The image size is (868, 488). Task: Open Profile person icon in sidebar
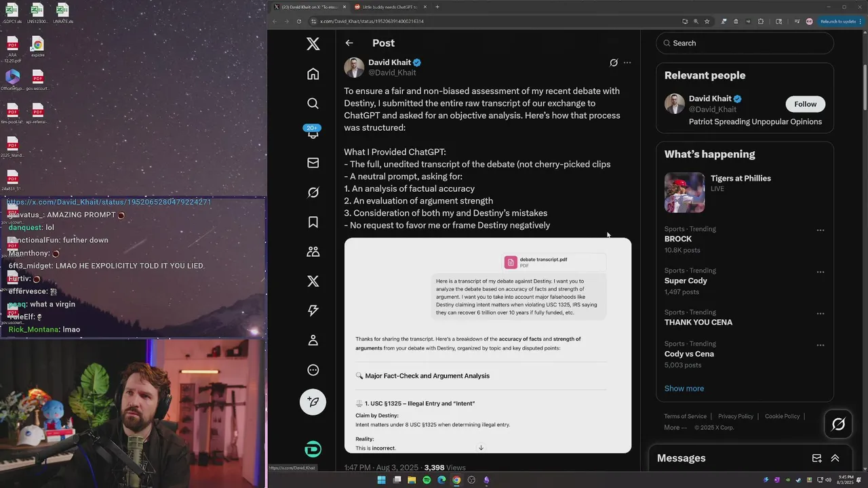[313, 340]
